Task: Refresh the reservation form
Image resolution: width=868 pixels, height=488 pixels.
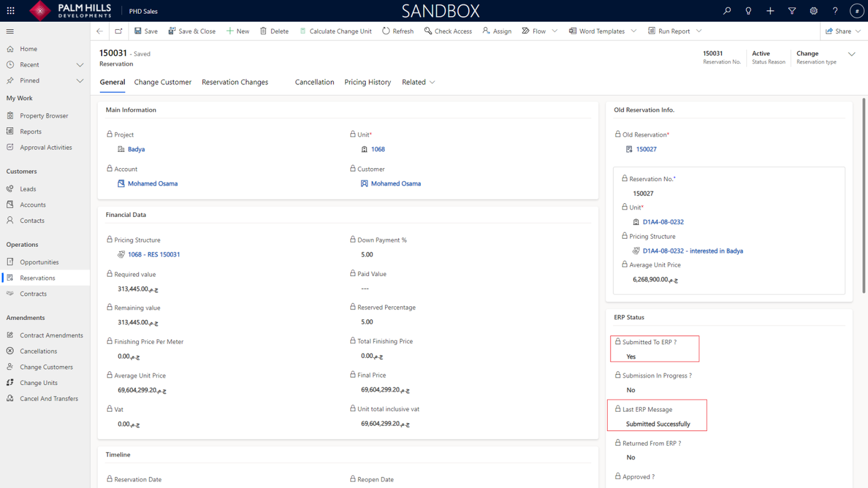Action: 398,31
